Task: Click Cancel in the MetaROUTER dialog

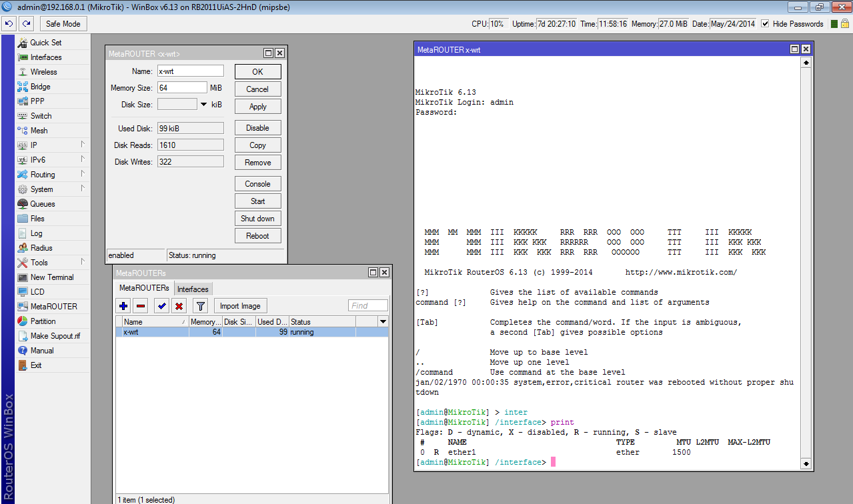Action: pos(258,89)
